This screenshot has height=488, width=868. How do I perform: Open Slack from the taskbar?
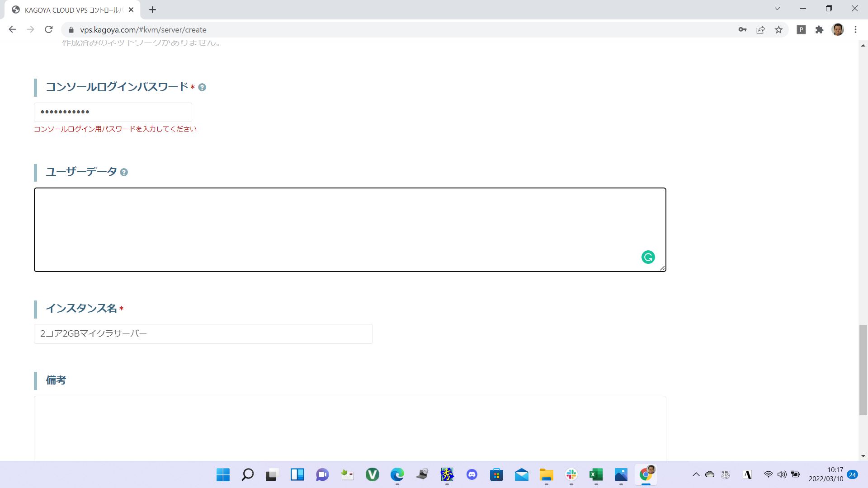pos(571,475)
